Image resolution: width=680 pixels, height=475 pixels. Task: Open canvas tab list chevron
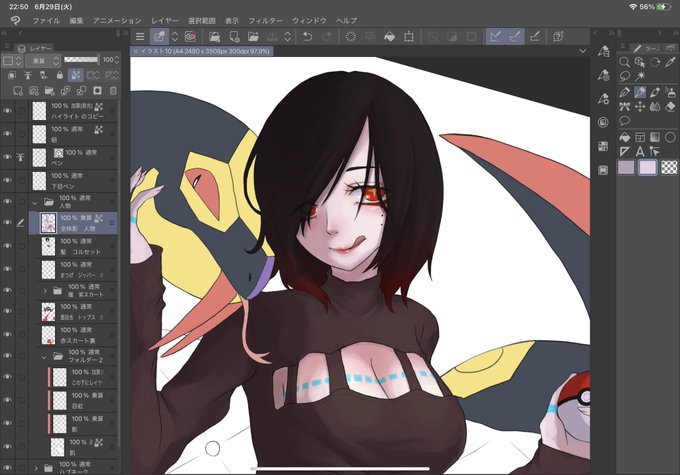582,51
